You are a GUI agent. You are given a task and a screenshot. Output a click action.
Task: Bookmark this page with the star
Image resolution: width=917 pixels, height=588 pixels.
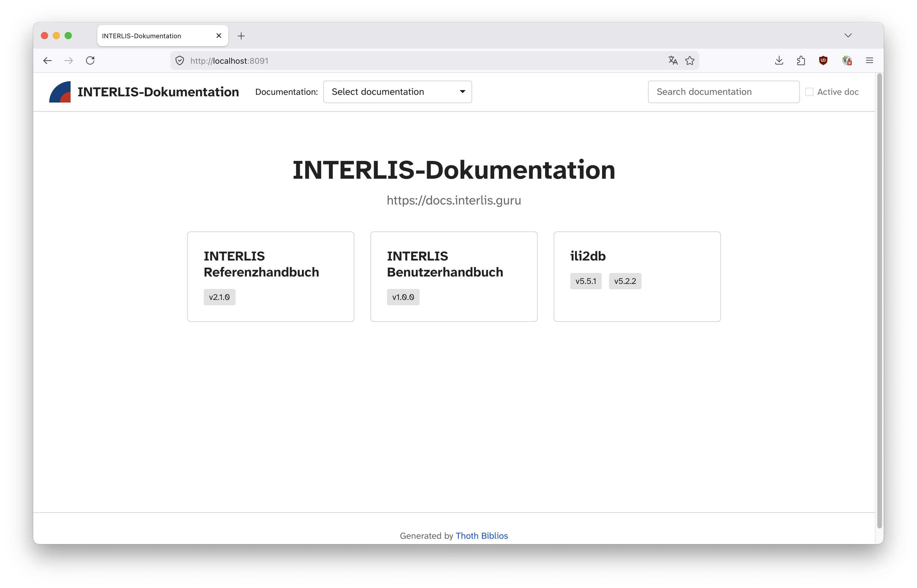(x=690, y=60)
